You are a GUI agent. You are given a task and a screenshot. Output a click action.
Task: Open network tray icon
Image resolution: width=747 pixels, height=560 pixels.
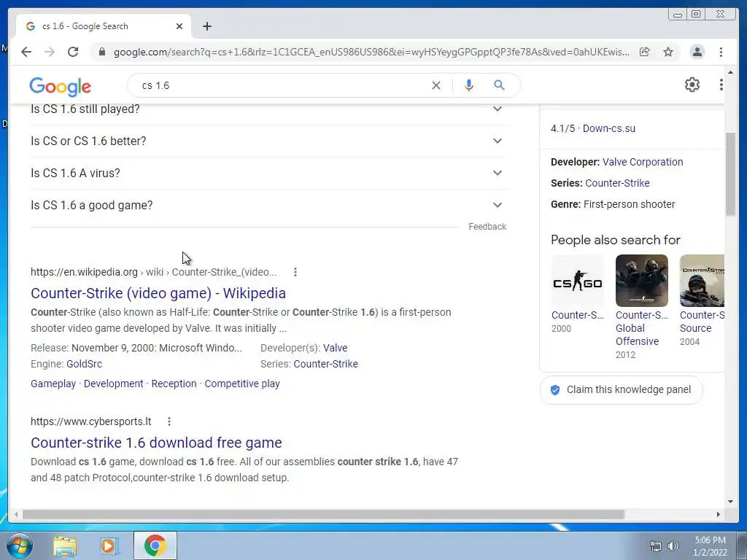656,546
